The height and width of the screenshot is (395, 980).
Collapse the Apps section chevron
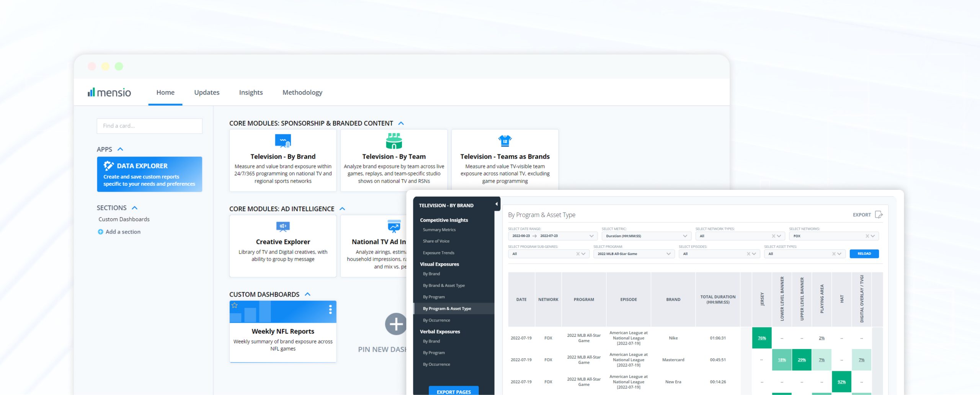(120, 149)
